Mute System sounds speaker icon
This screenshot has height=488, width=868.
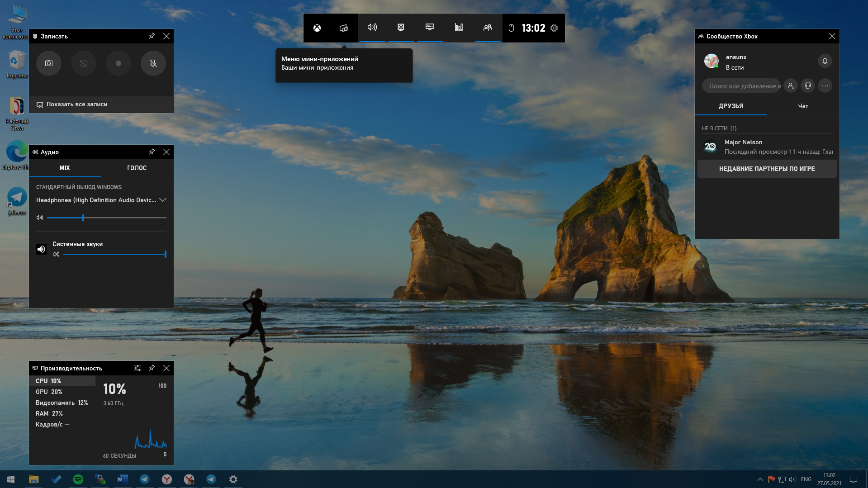(42, 249)
